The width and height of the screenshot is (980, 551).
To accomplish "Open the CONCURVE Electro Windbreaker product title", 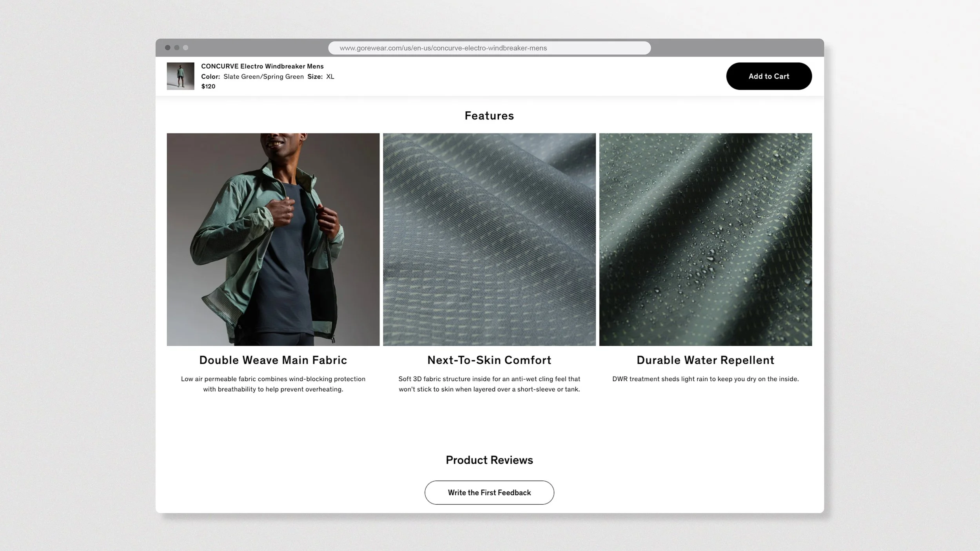I will (262, 66).
